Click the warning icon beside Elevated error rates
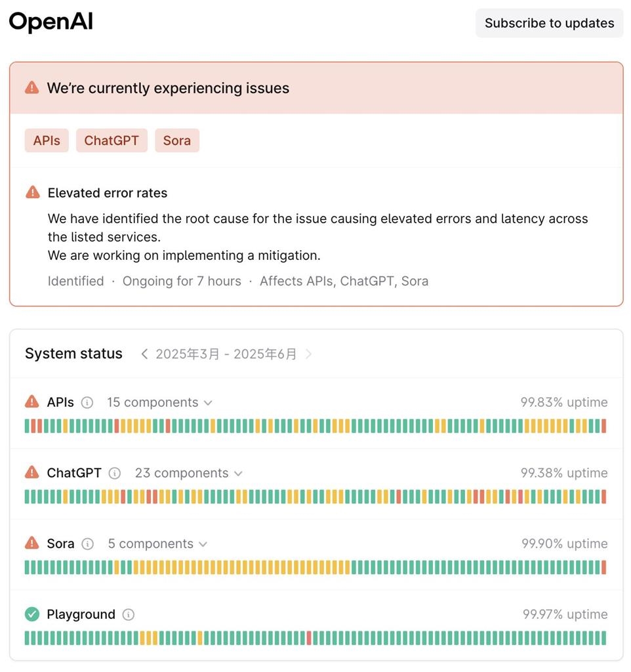 pyautogui.click(x=32, y=192)
